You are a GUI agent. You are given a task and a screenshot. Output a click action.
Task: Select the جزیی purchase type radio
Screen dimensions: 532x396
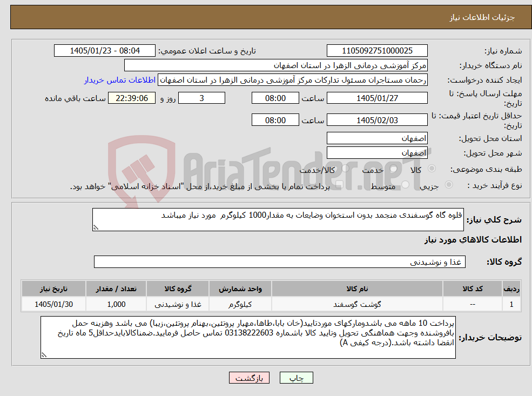point(449,185)
